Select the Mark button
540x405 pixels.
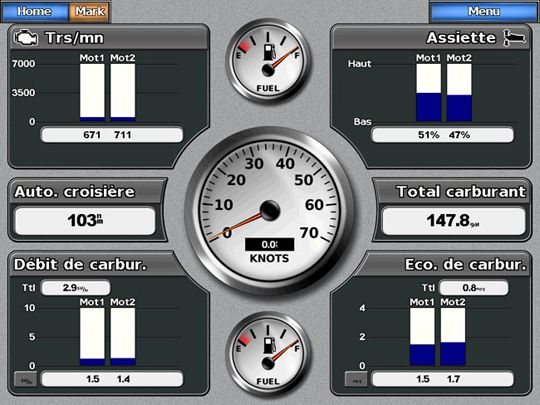tap(90, 11)
